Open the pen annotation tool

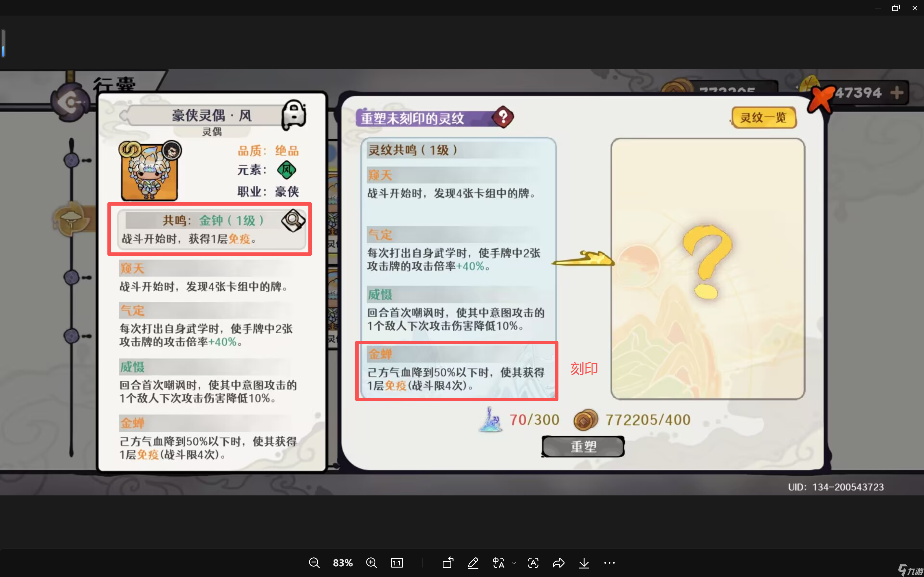pos(473,563)
